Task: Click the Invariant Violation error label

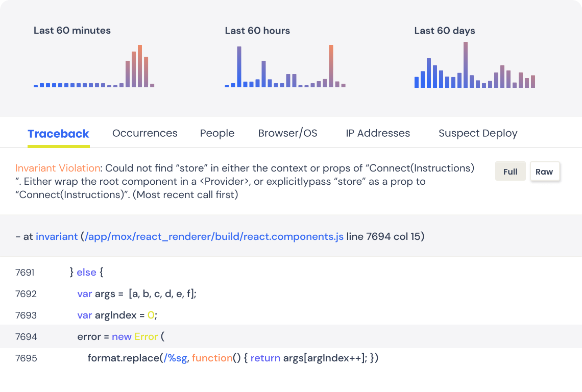Action: (57, 168)
